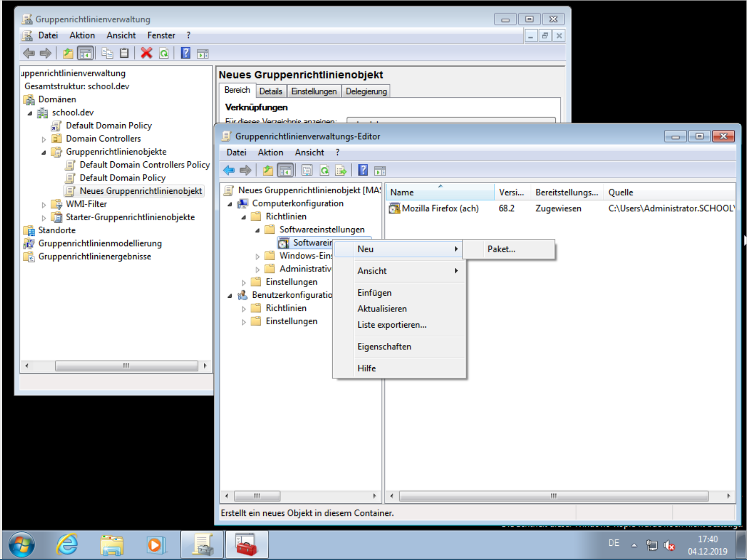747x560 pixels.
Task: Click the red Delete icon in Gruppenrichtlinienverwaltung toolbar
Action: [x=147, y=53]
